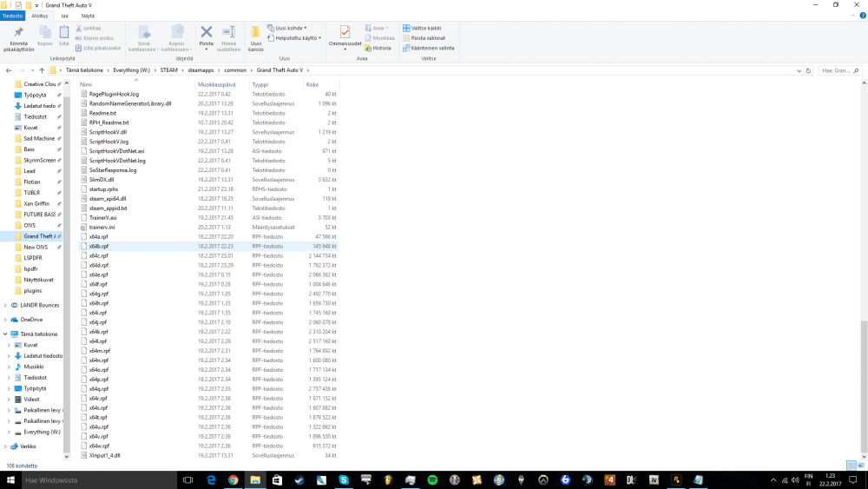Image resolution: width=868 pixels, height=489 pixels.
Task: Open address bar history dropdown arrow
Action: pyautogui.click(x=799, y=70)
